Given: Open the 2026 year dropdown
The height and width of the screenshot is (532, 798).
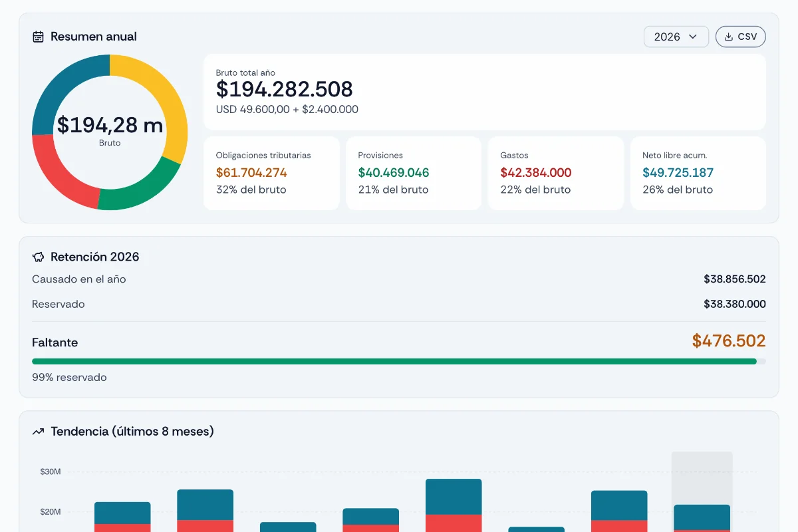Looking at the screenshot, I should click(676, 37).
